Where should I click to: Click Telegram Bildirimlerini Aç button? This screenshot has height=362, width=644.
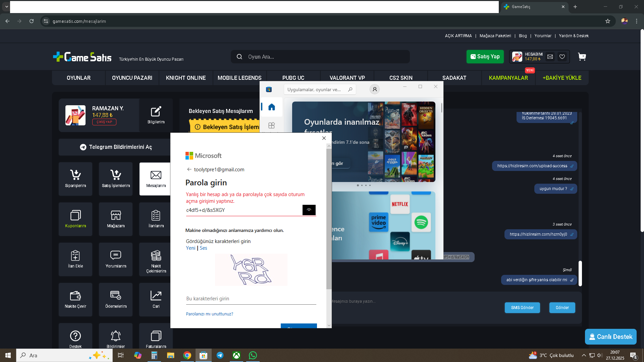pos(115,147)
